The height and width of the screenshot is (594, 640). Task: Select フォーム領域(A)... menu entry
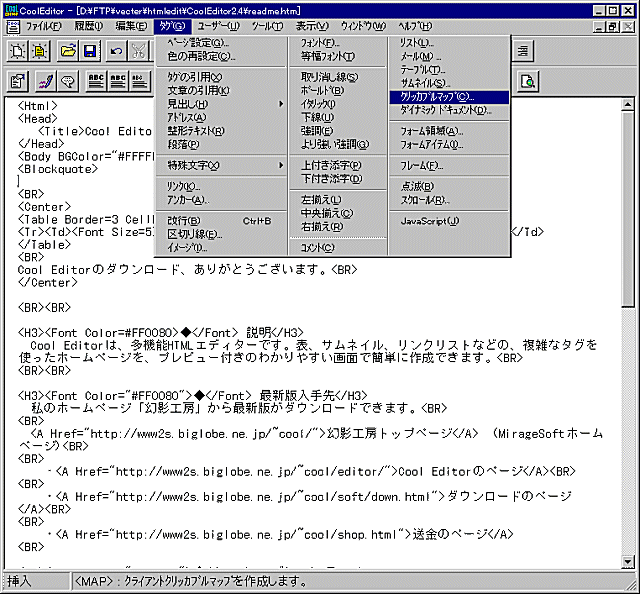[449, 131]
